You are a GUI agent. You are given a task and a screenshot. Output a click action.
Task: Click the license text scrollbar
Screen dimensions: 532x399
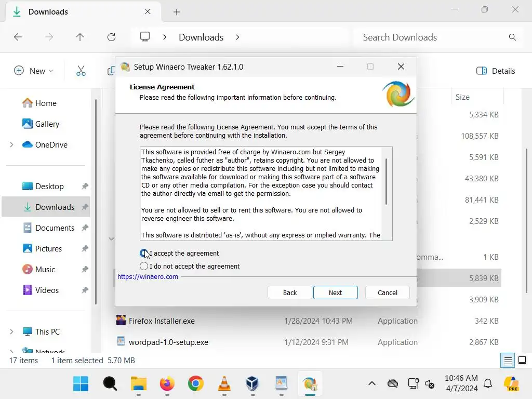point(386,181)
